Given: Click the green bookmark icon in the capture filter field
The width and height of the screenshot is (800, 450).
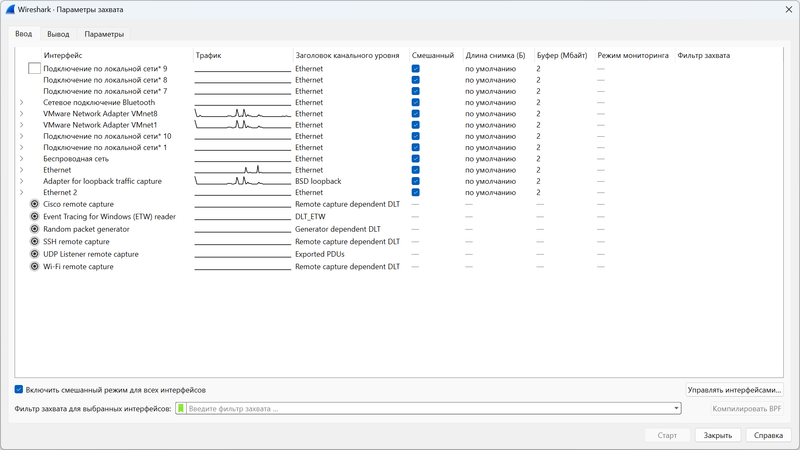Looking at the screenshot, I should (x=181, y=409).
